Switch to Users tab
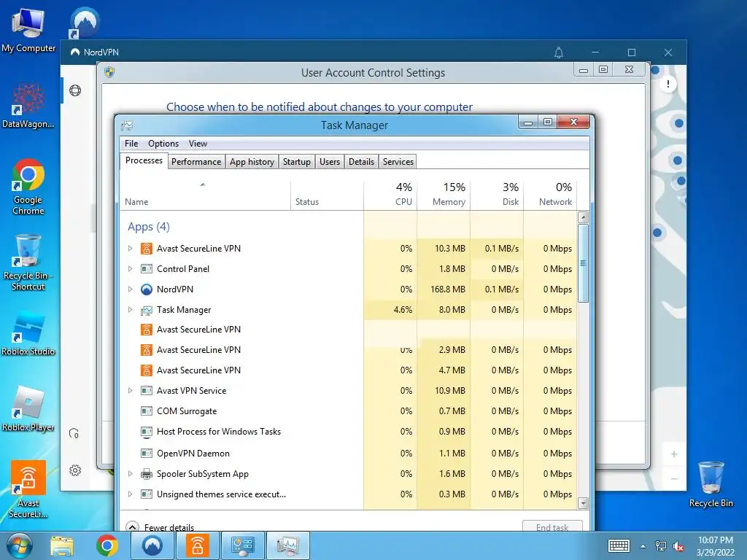The image size is (747, 560). (330, 162)
